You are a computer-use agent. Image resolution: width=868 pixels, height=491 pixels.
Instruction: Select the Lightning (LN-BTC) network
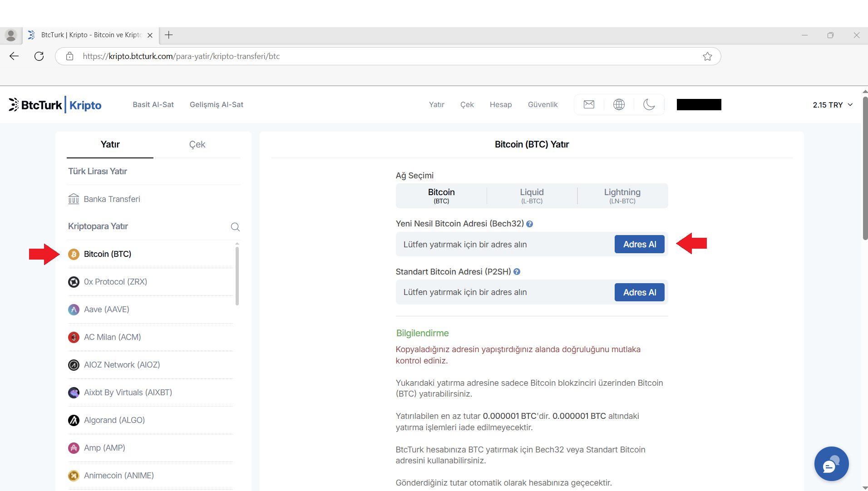tap(622, 196)
